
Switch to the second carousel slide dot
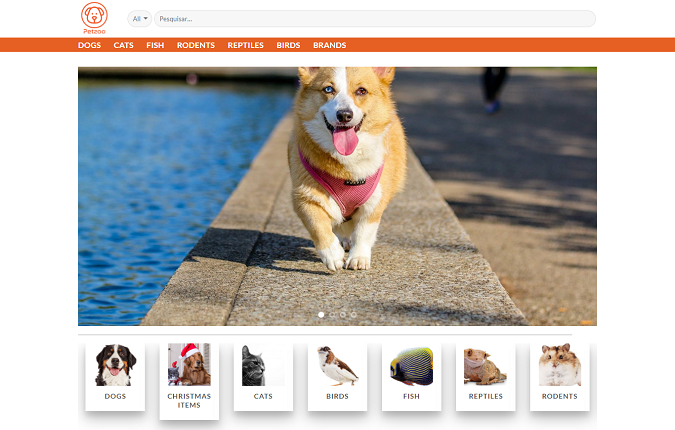[x=332, y=315]
